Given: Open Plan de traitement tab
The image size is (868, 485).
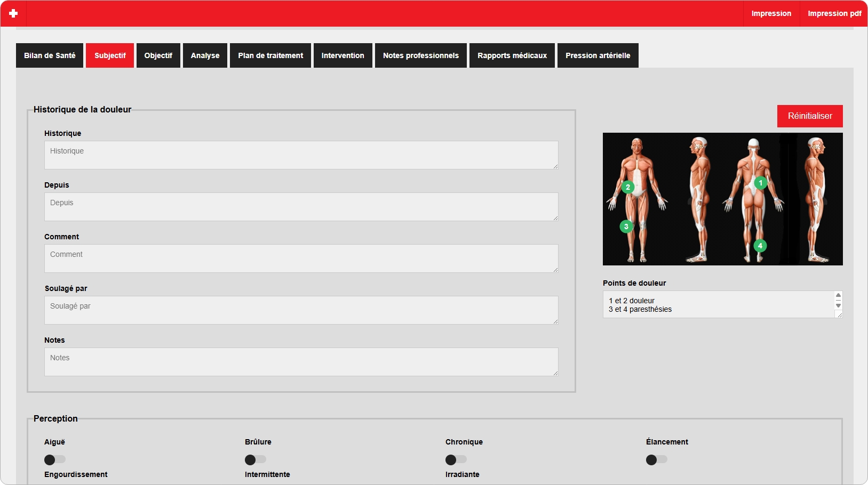Looking at the screenshot, I should (270, 55).
